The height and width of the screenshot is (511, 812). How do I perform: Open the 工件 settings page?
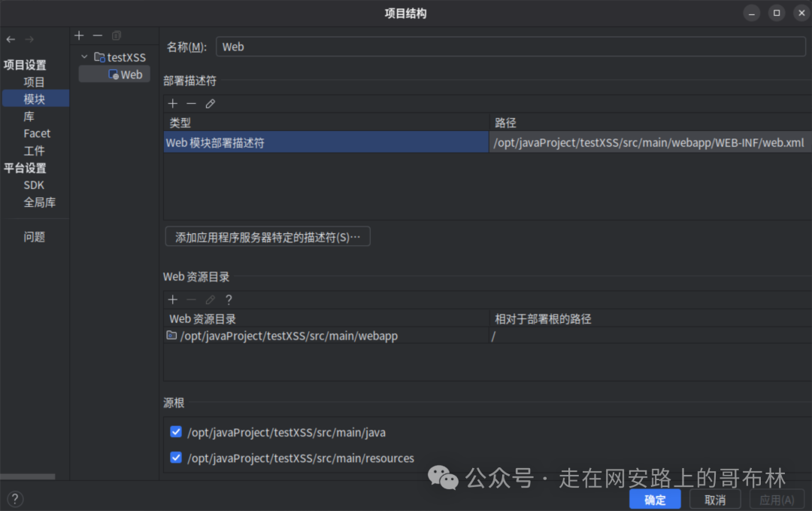tap(34, 151)
